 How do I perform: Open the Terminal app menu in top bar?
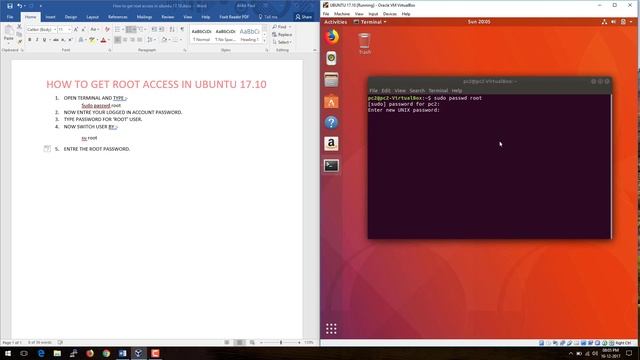click(370, 22)
